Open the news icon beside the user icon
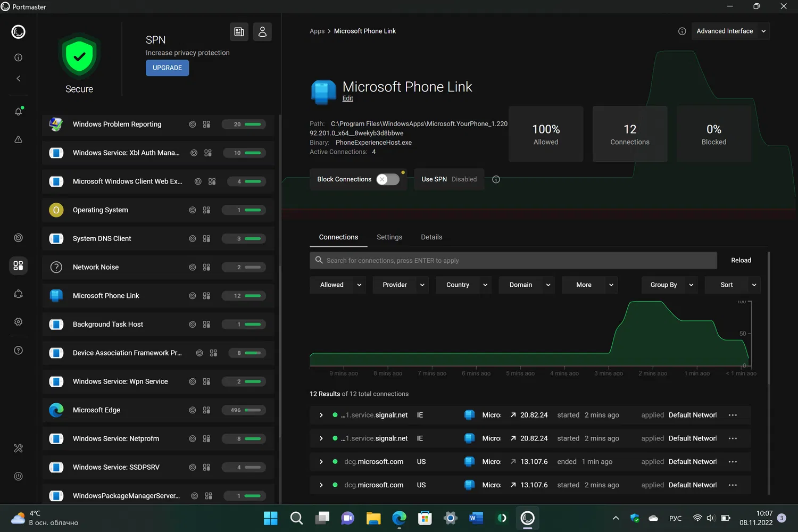The image size is (798, 532). click(239, 32)
